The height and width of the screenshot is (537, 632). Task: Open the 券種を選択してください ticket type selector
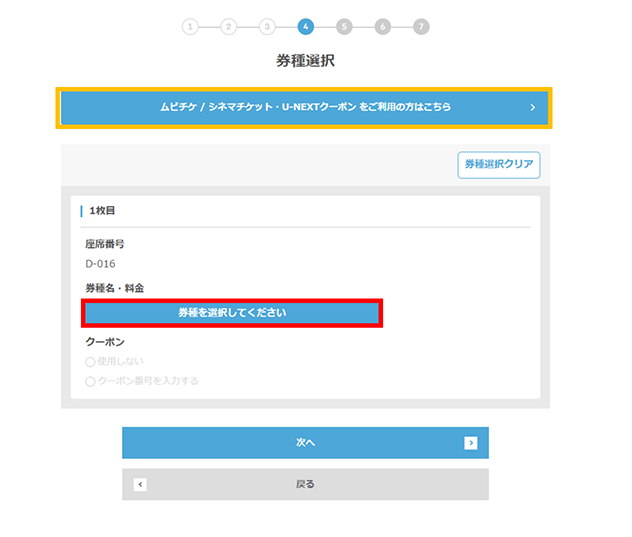click(232, 313)
